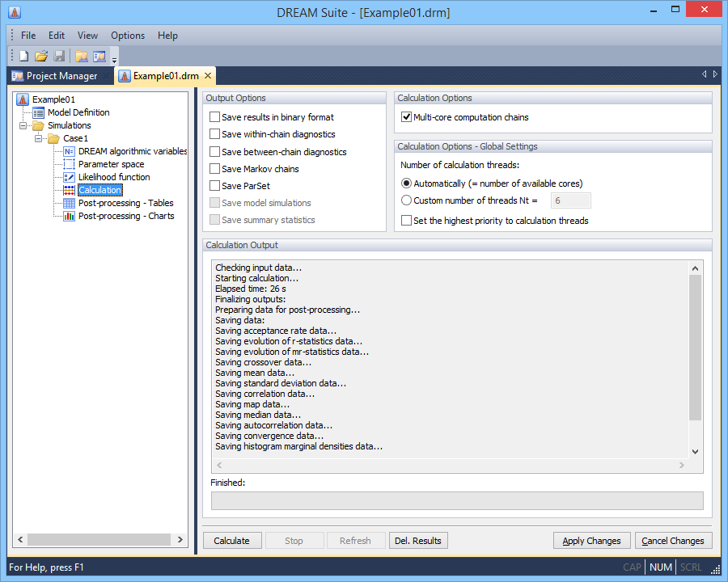Screen dimensions: 728x582
Task: Select Automatically number of available cores
Action: 406,183
